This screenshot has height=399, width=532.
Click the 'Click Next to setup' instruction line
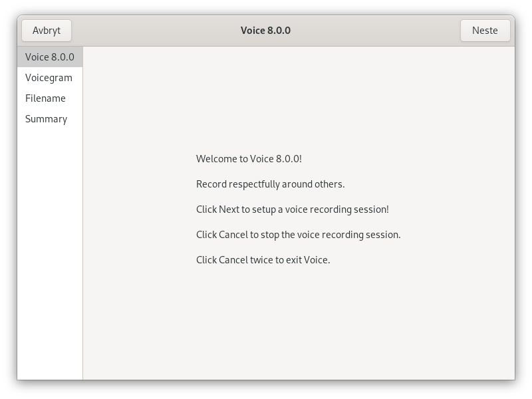click(293, 209)
